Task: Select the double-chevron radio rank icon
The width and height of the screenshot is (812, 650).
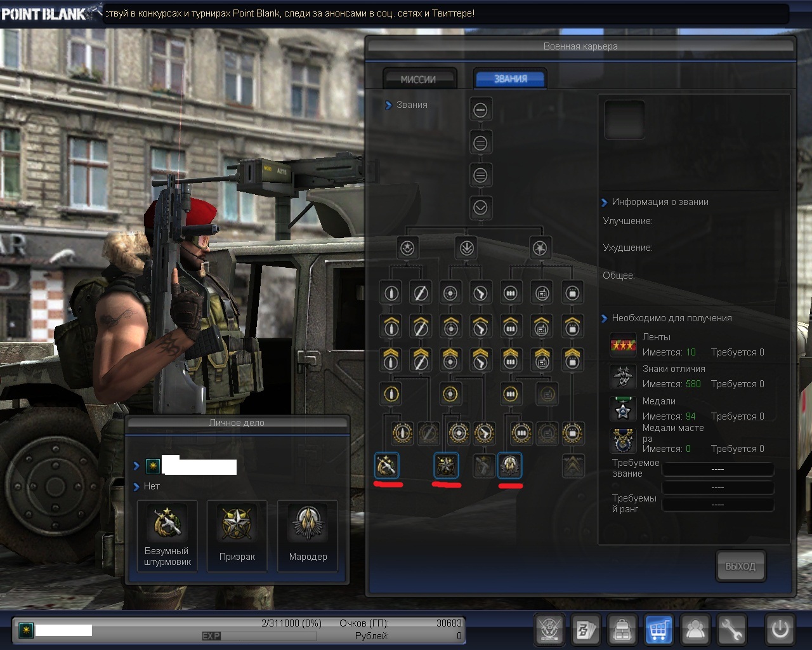Action: pos(542,359)
